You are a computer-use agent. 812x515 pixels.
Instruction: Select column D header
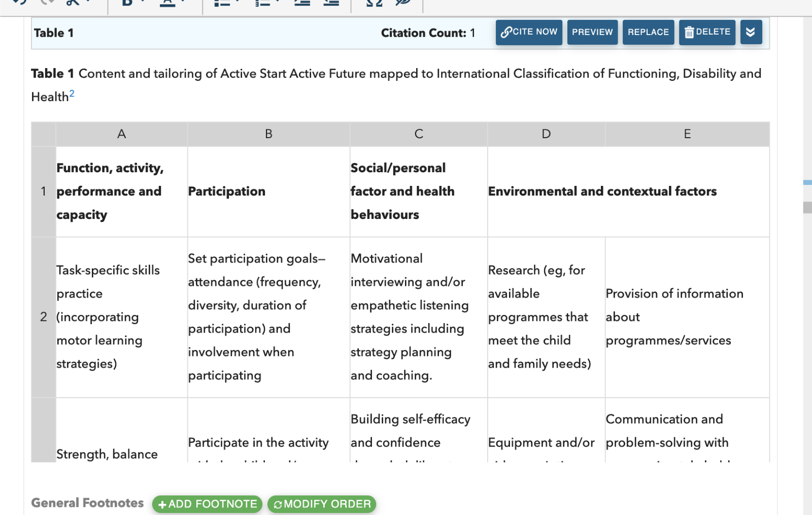tap(546, 134)
